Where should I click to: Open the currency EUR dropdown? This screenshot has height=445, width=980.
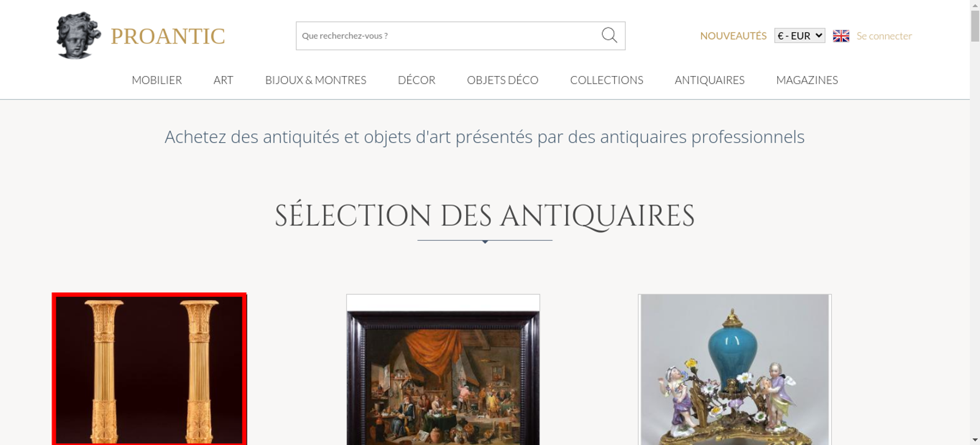coord(800,36)
